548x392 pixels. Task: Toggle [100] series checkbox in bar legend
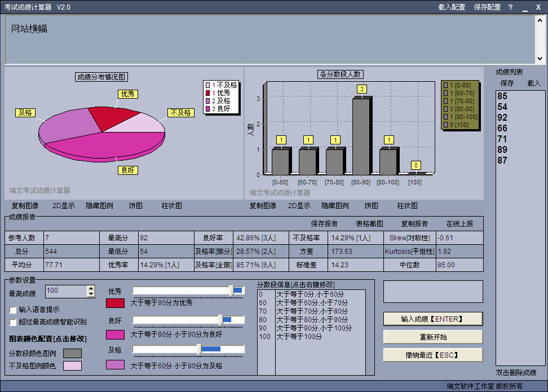(445, 125)
